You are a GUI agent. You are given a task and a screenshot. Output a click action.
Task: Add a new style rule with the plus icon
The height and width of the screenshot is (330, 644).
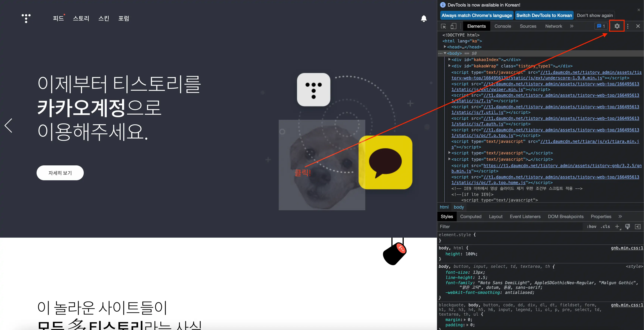617,226
